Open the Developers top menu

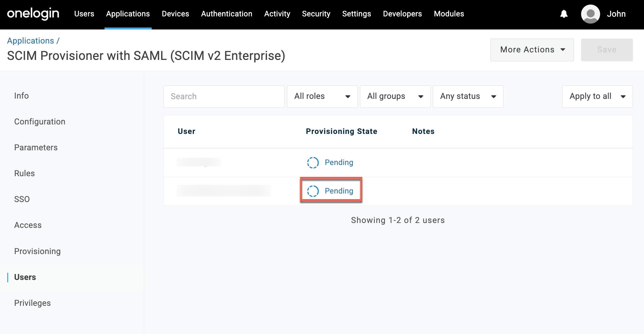coord(402,14)
